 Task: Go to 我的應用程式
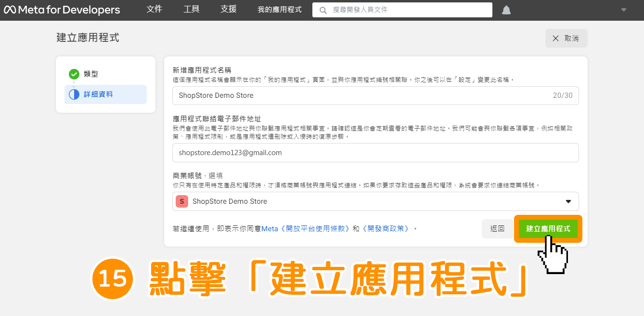pyautogui.click(x=280, y=10)
